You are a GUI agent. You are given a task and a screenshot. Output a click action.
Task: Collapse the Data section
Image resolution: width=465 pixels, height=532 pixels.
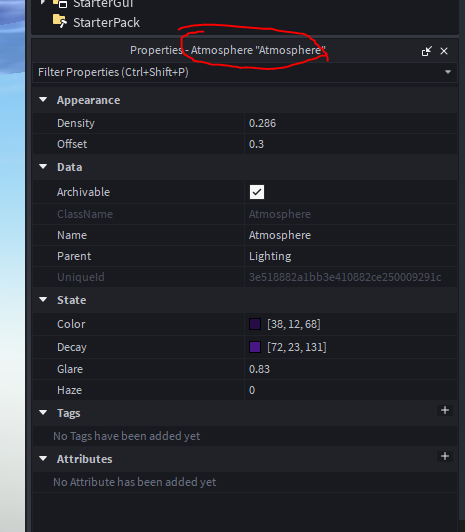point(43,167)
